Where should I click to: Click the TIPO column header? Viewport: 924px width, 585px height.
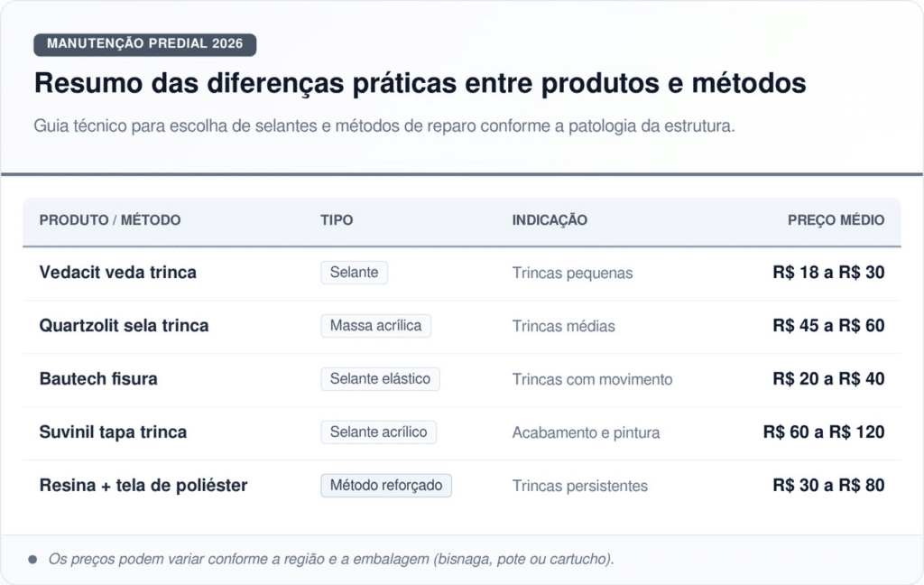[x=337, y=220]
